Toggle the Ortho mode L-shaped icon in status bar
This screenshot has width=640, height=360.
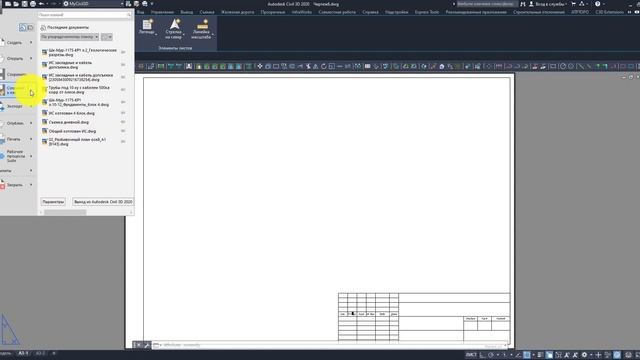pyautogui.click(x=483, y=355)
